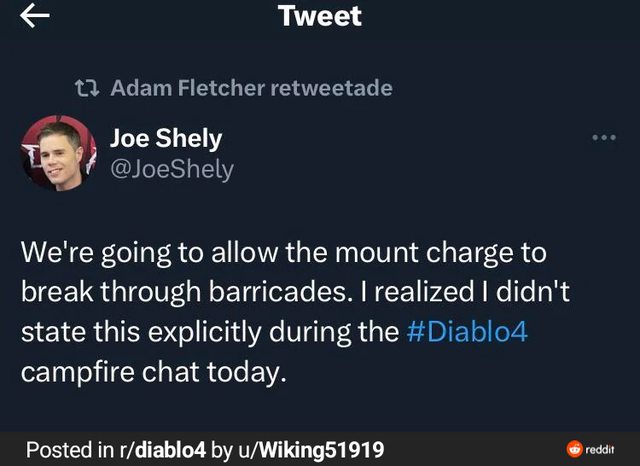Open the three-dot more options menu
Image resolution: width=640 pixels, height=466 pixels.
click(604, 137)
